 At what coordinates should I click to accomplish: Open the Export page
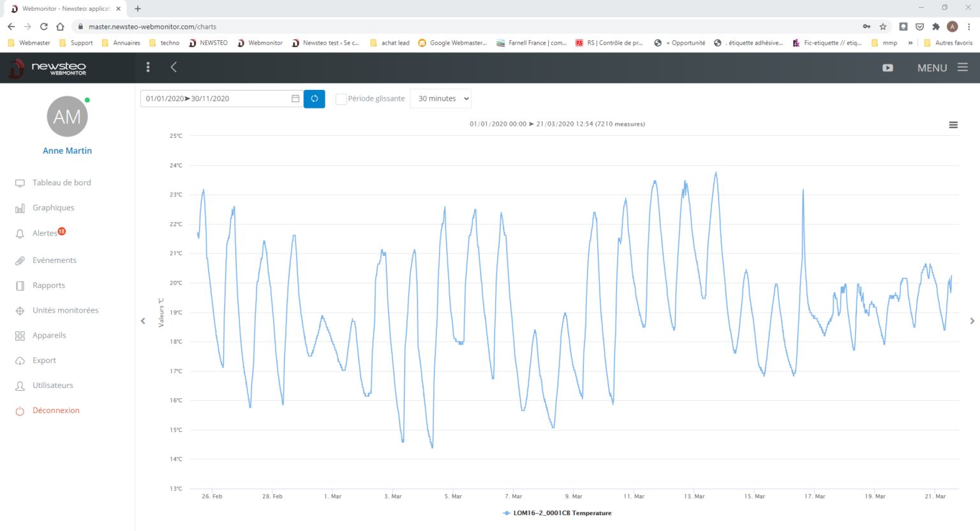pos(44,360)
